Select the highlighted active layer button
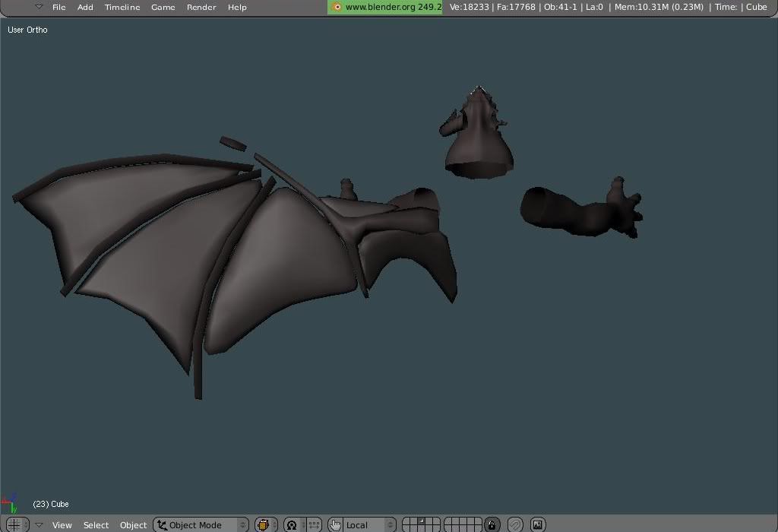Screen dimensions: 778x532 (x=422, y=521)
